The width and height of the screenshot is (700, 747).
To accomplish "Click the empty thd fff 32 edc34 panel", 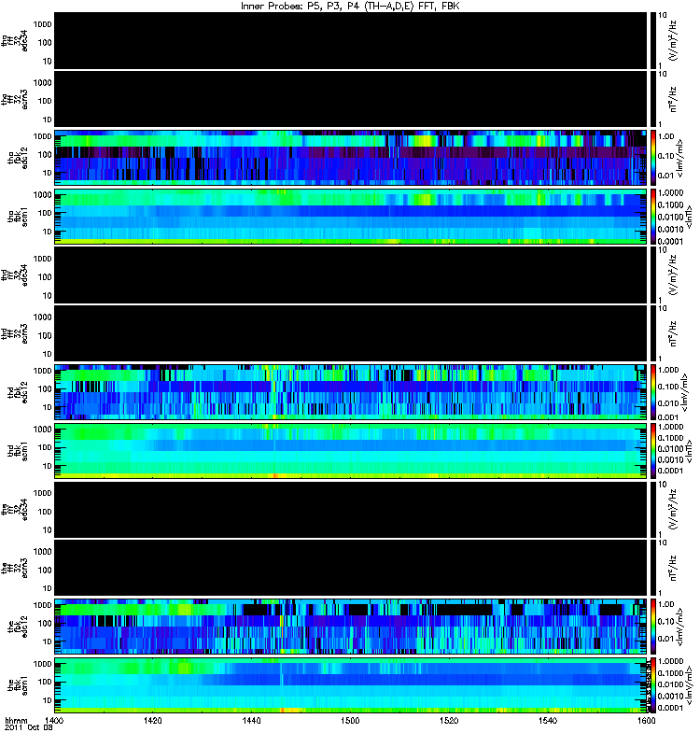I will 351,275.
